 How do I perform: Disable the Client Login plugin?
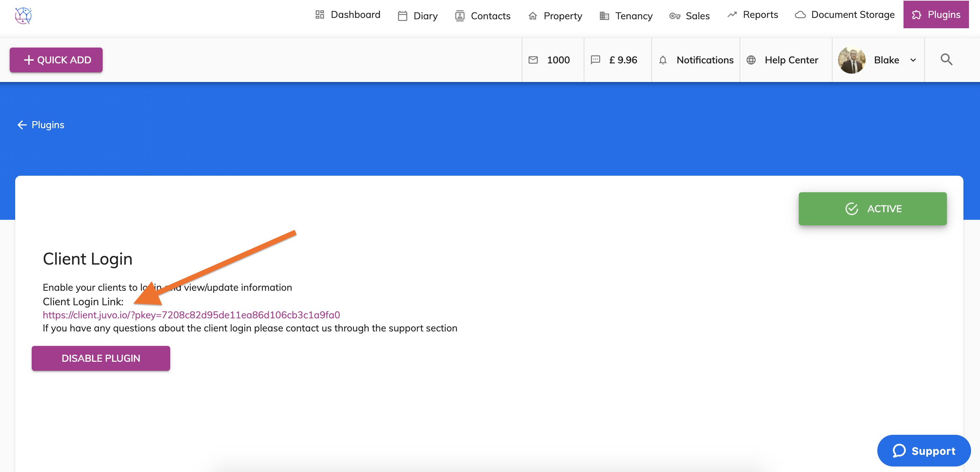[100, 358]
